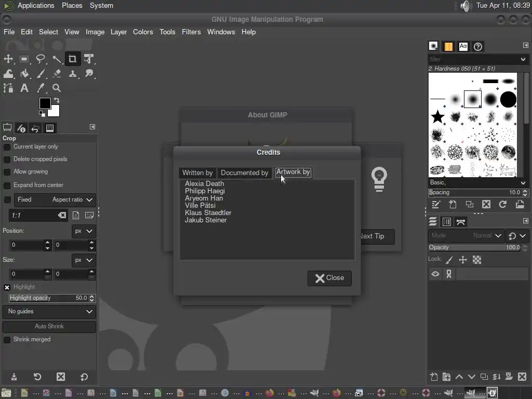Swap foreground and background colors
Screen dimensions: 532x399
[x=57, y=100]
